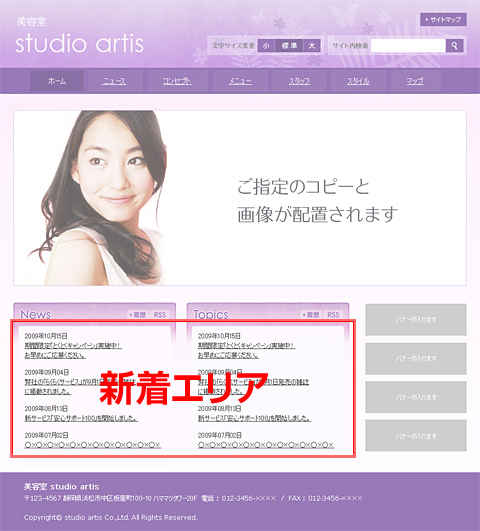480x531 pixels.
Task: Click the studio artis logo
Action: 80,43
